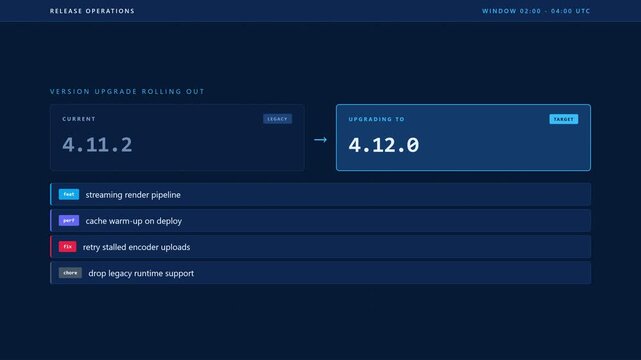Open the drop legacy runtime support entry

tap(320, 273)
